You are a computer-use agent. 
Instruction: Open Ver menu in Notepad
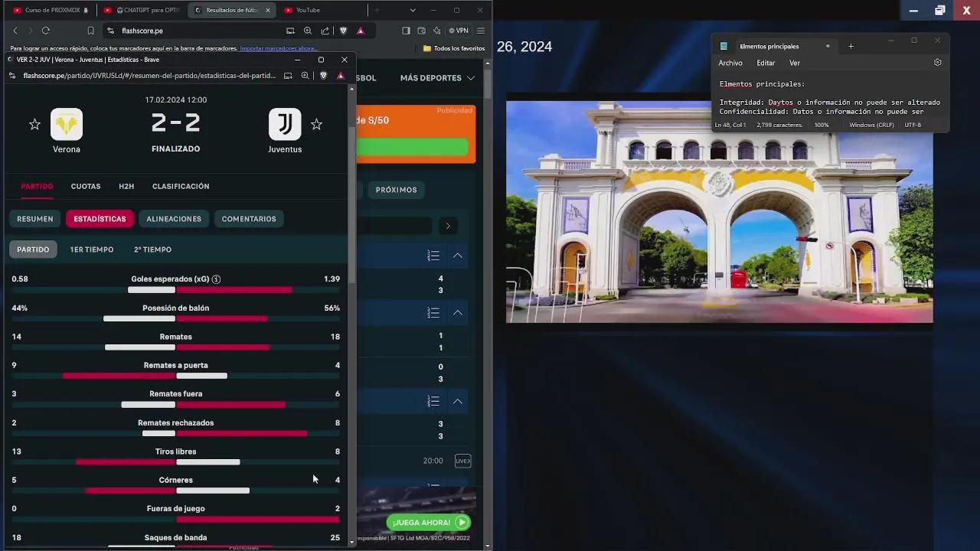pos(795,63)
